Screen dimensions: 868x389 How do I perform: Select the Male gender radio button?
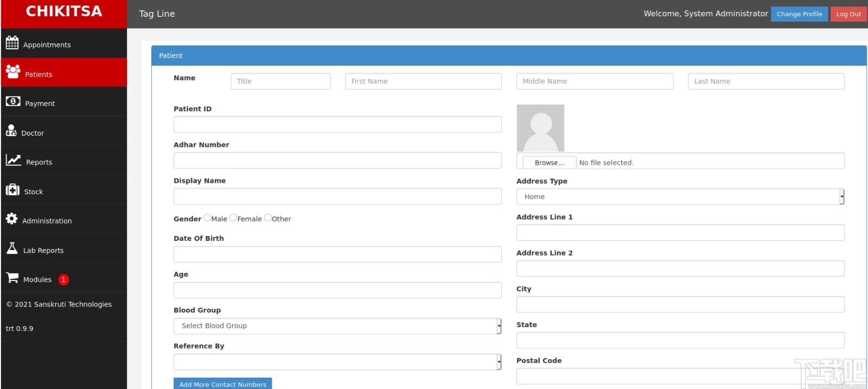(x=207, y=218)
